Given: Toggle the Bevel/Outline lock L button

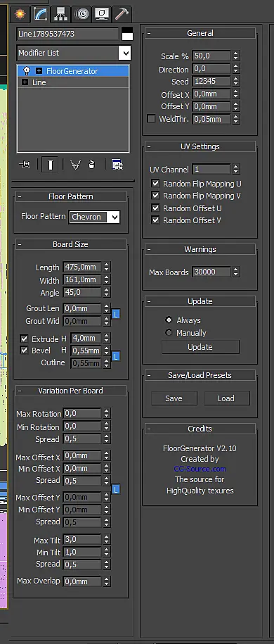Looking at the screenshot, I should point(116,356).
